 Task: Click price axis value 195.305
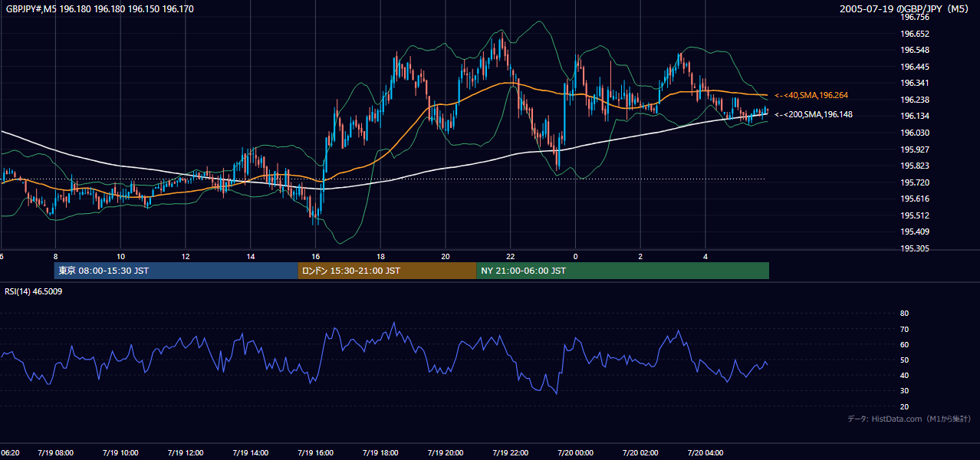pyautogui.click(x=914, y=248)
